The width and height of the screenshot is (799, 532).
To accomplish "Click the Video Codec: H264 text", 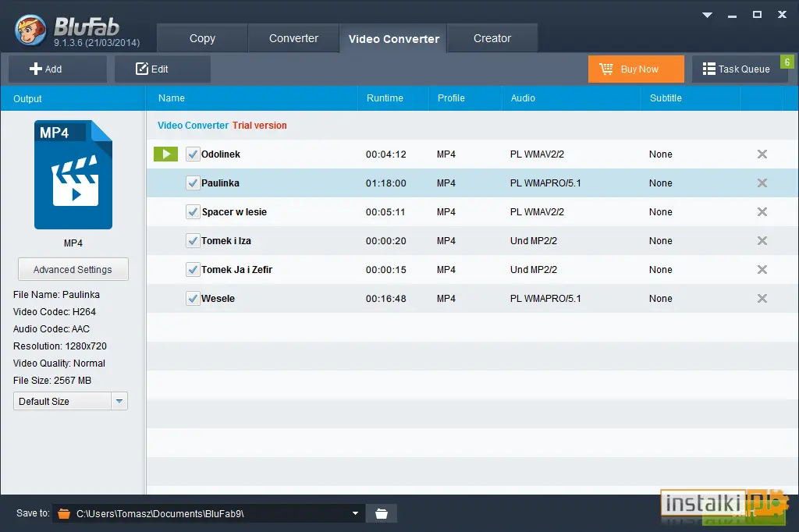I will [x=55, y=311].
